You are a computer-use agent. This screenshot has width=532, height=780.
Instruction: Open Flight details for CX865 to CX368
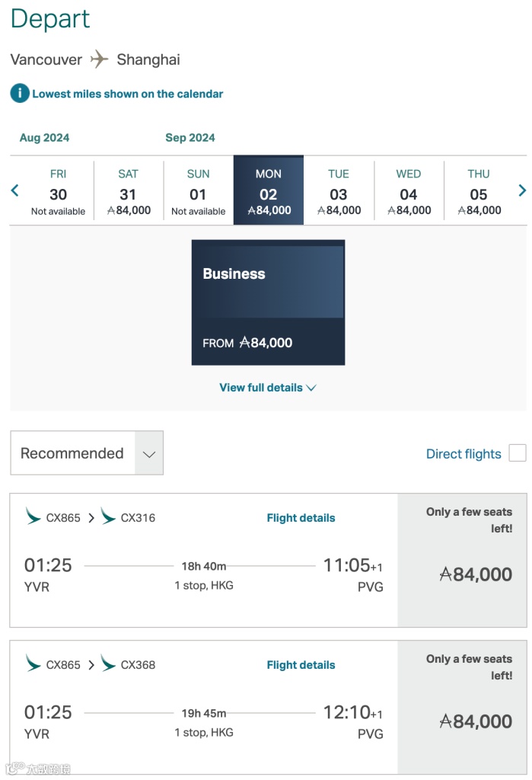pyautogui.click(x=301, y=665)
